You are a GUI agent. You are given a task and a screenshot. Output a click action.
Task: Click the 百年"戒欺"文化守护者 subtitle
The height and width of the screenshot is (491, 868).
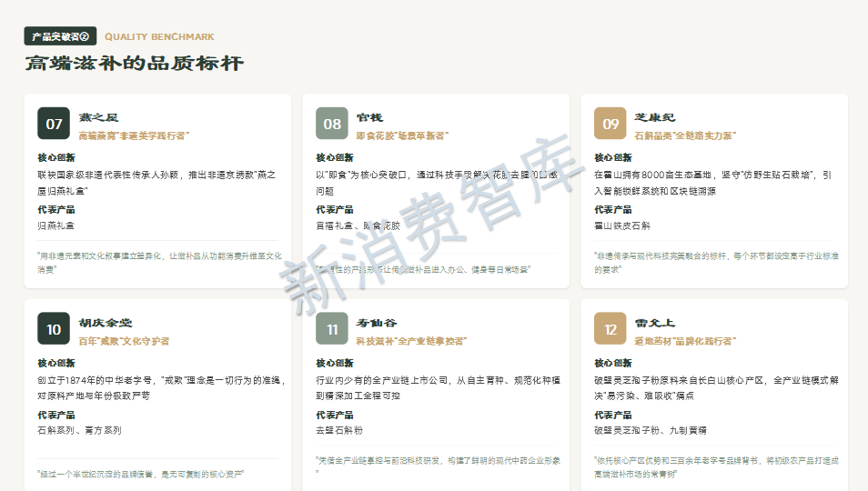[124, 341]
